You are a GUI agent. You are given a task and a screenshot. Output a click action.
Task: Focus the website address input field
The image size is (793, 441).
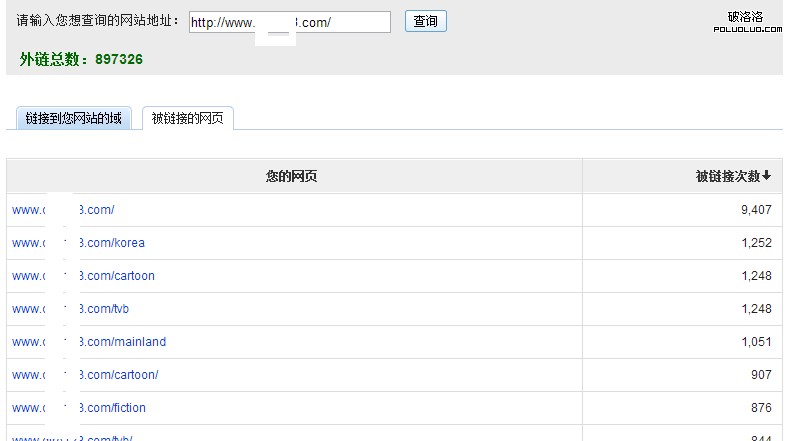coord(289,22)
